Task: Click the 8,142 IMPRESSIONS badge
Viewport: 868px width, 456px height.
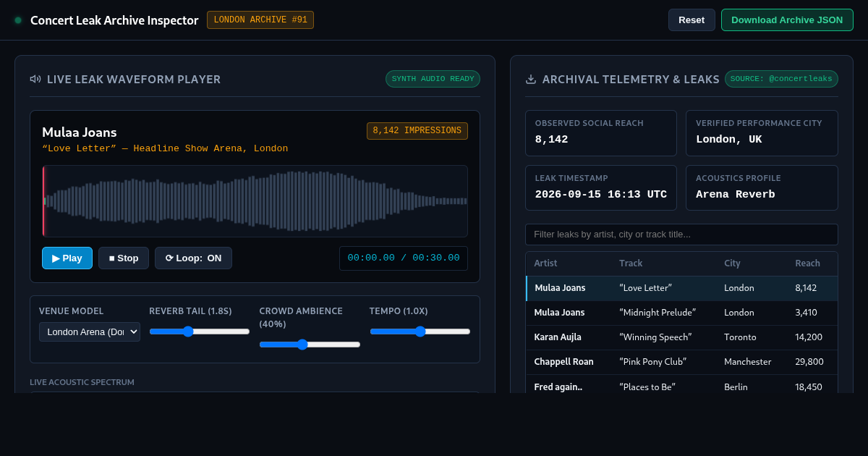Action: click(x=417, y=131)
